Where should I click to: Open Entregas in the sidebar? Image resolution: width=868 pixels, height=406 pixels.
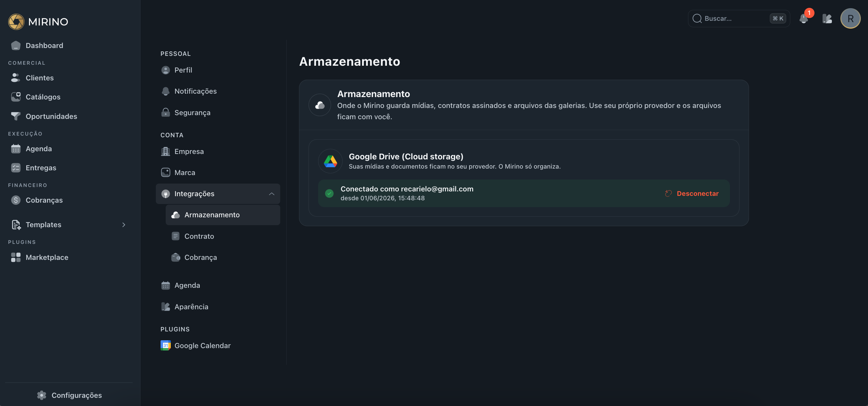point(70,168)
